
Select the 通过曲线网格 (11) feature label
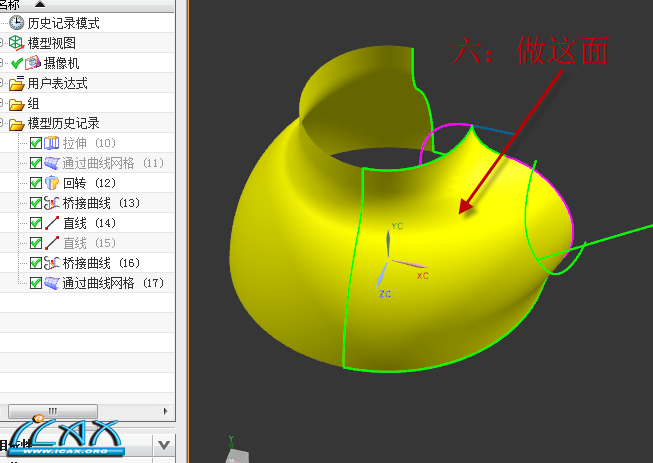coord(113,163)
